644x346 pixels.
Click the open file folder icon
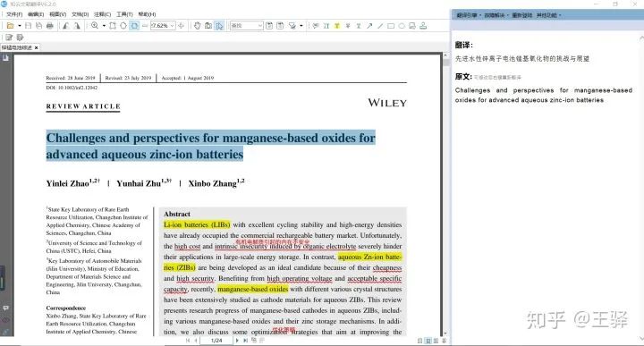[x=10, y=26]
